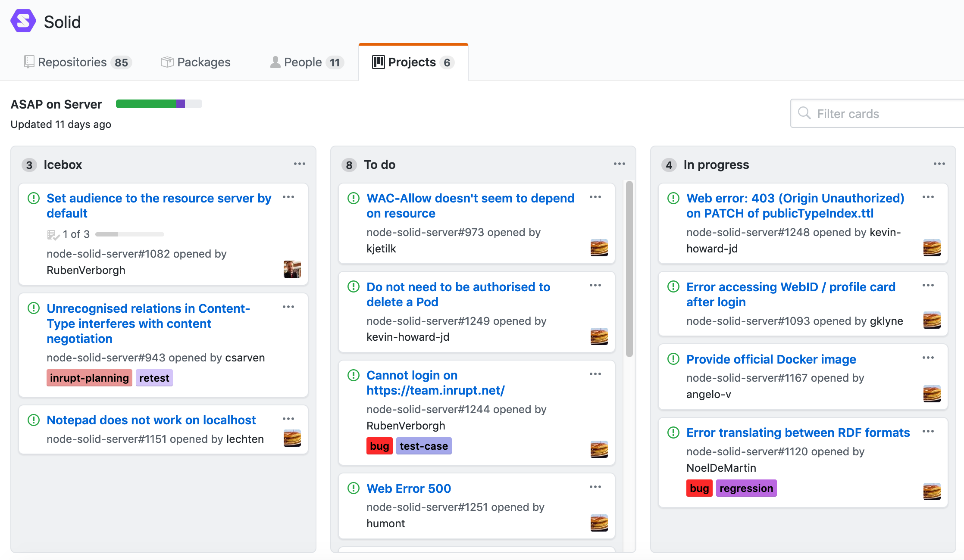Open issue Web Error 500
Image resolution: width=964 pixels, height=560 pixels.
(x=409, y=488)
